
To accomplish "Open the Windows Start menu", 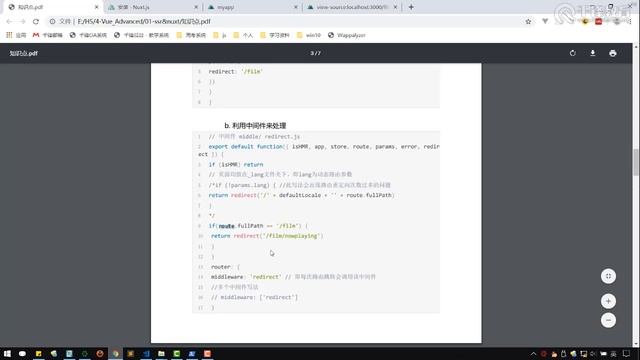I will point(7,353).
